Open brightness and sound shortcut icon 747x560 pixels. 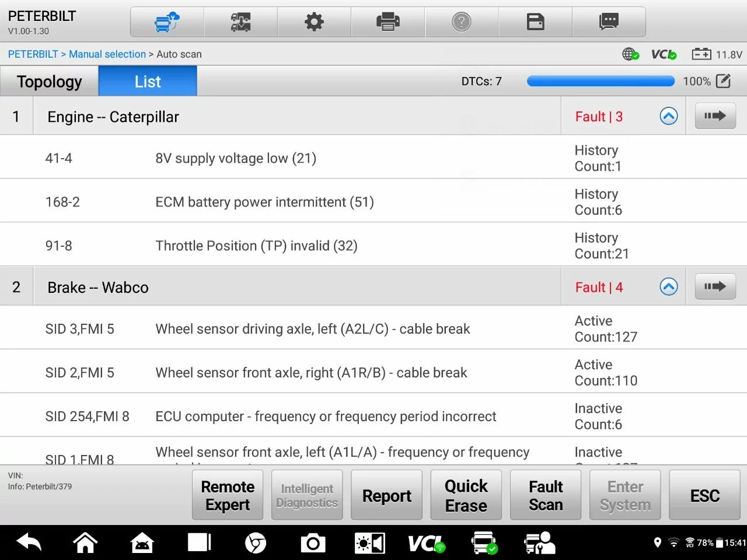(x=369, y=544)
